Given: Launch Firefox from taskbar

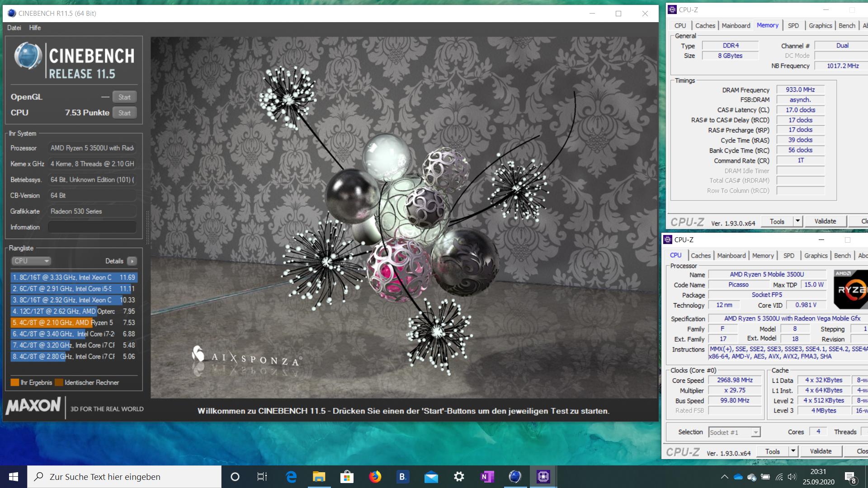Looking at the screenshot, I should [375, 477].
